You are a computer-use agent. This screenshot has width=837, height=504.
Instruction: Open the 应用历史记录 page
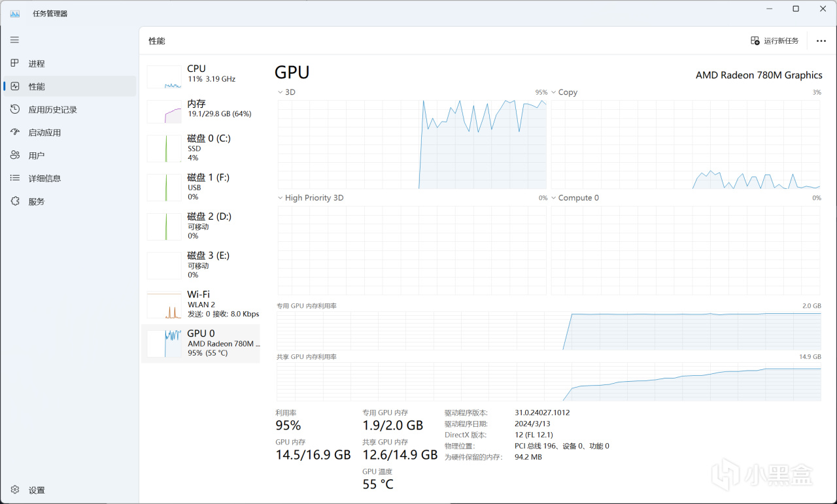pyautogui.click(x=69, y=109)
